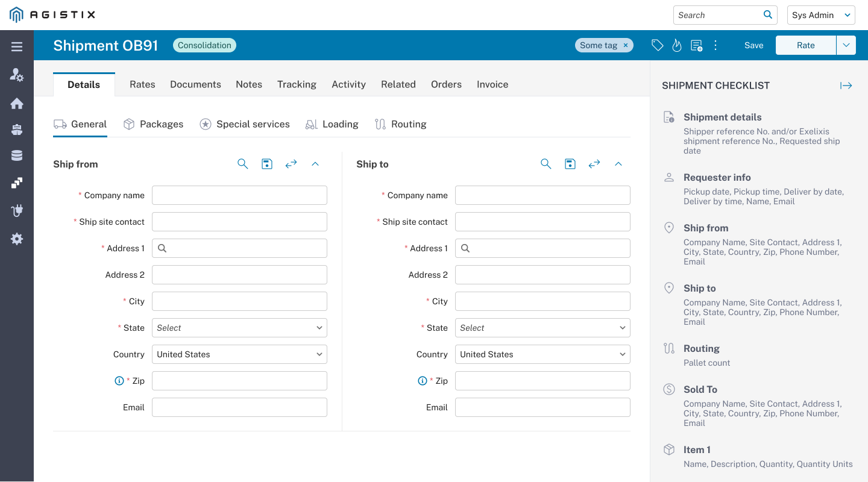Swap addresses using Ship from arrows icon
Viewport: 868px width, 482px height.
291,164
